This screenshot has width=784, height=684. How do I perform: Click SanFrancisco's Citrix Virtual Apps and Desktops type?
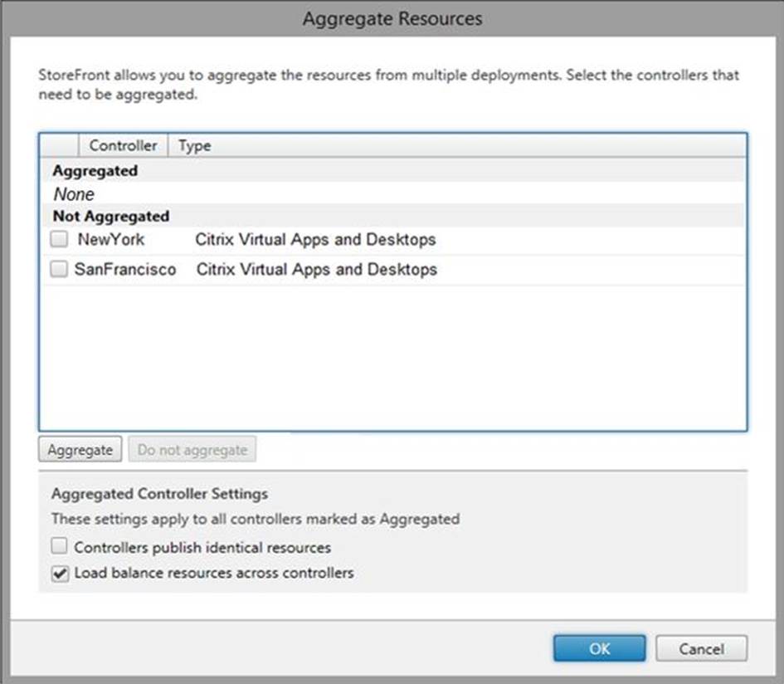[316, 270]
